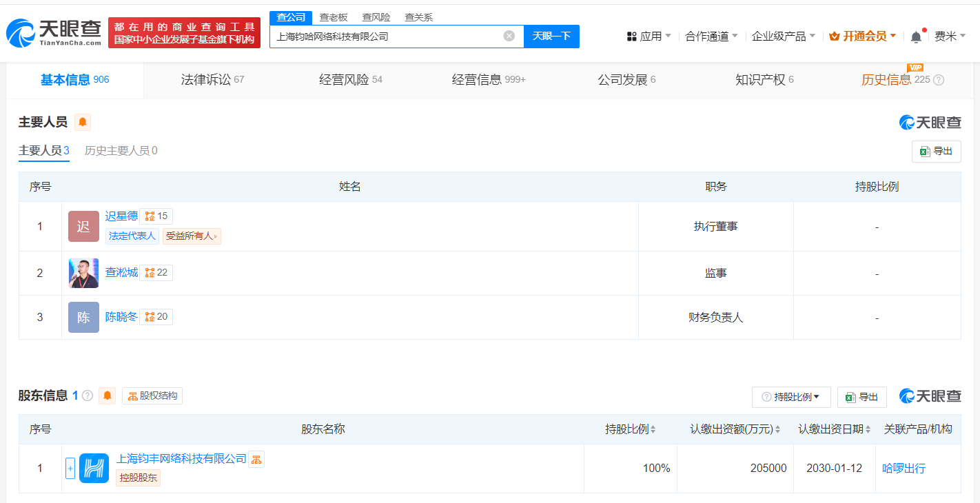Open the 应用 dropdown menu

click(x=649, y=37)
